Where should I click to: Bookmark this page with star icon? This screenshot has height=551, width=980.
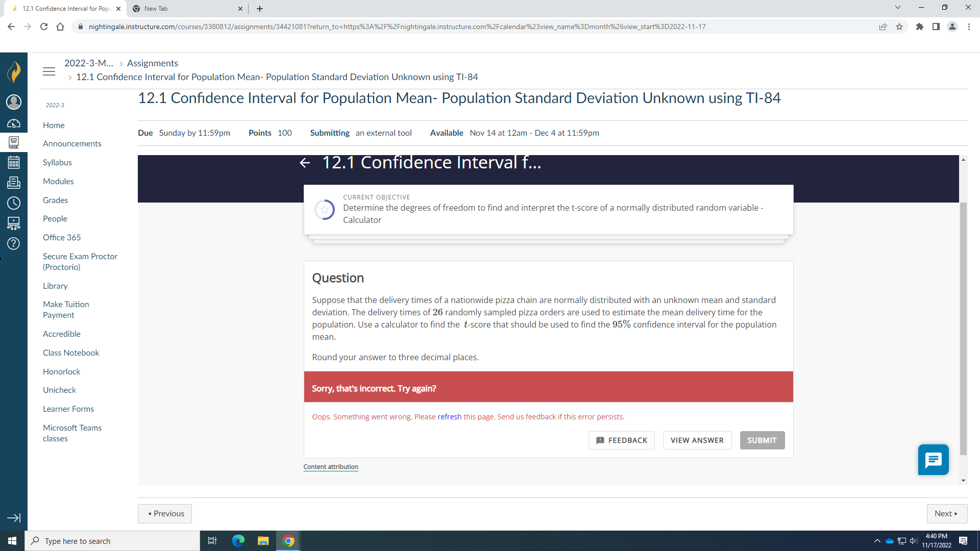click(899, 27)
